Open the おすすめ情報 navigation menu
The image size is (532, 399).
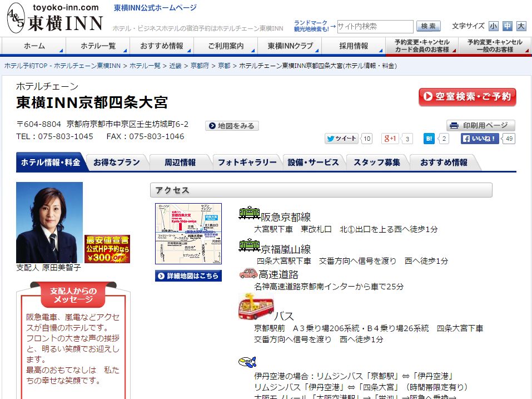(162, 46)
